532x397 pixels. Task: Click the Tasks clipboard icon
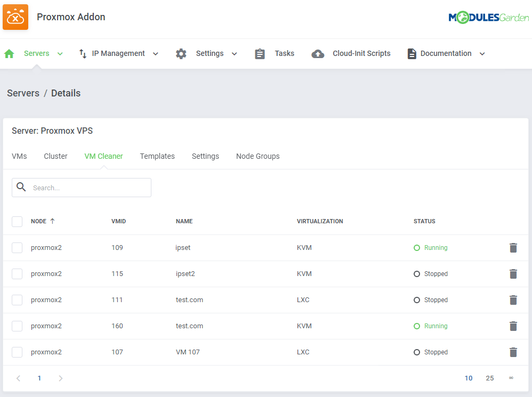tap(260, 54)
